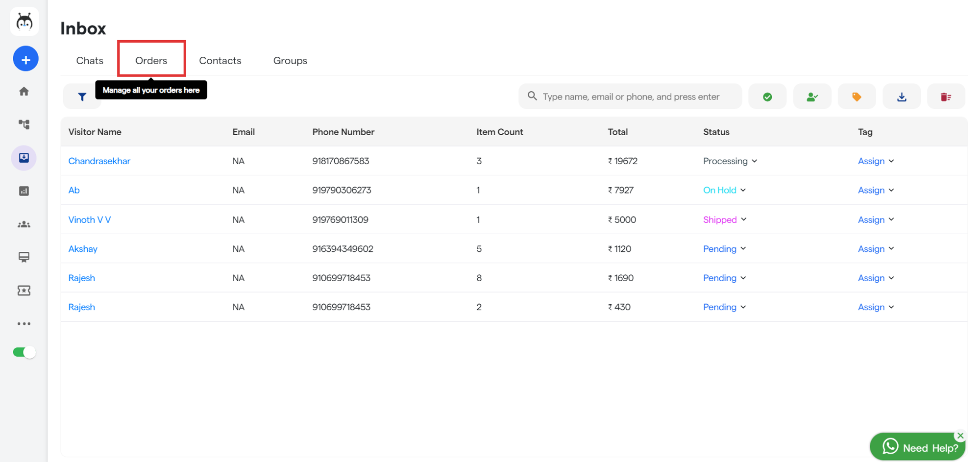
Task: Click the filter funnel icon
Action: click(x=82, y=97)
